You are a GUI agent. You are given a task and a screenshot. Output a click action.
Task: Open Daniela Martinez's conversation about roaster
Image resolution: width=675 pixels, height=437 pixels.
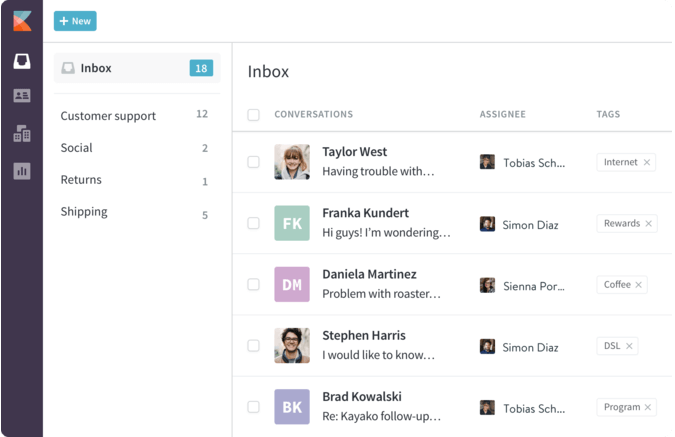[x=380, y=284]
